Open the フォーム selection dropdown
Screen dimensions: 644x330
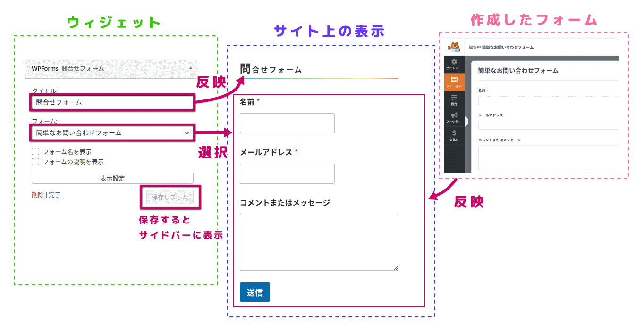pos(112,133)
